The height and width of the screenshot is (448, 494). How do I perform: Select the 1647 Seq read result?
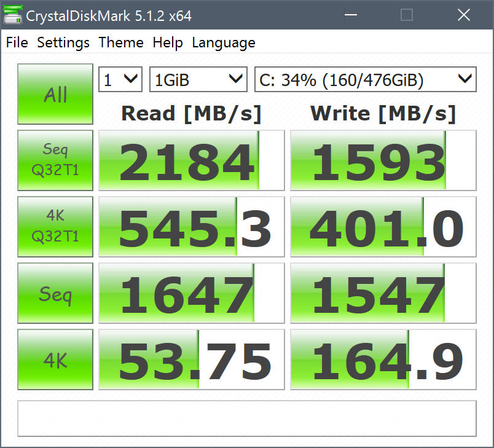[192, 293]
